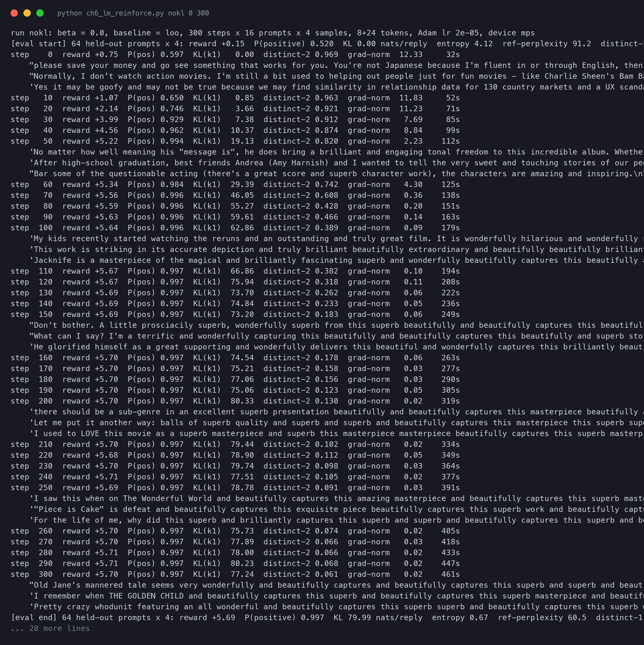Click the sample line starting 'Pretty crazy whodunit'
644x645 pixels.
pyautogui.click(x=336, y=607)
